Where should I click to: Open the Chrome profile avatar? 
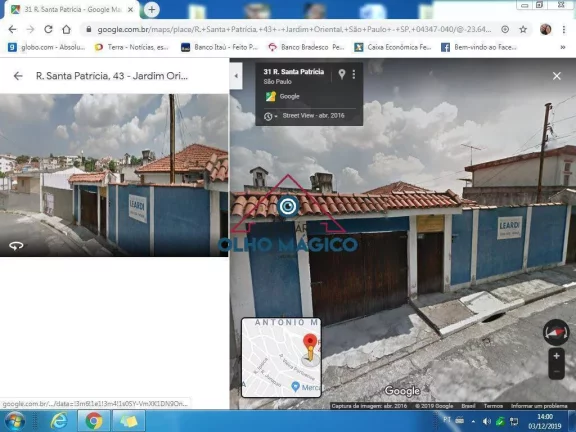click(x=546, y=29)
